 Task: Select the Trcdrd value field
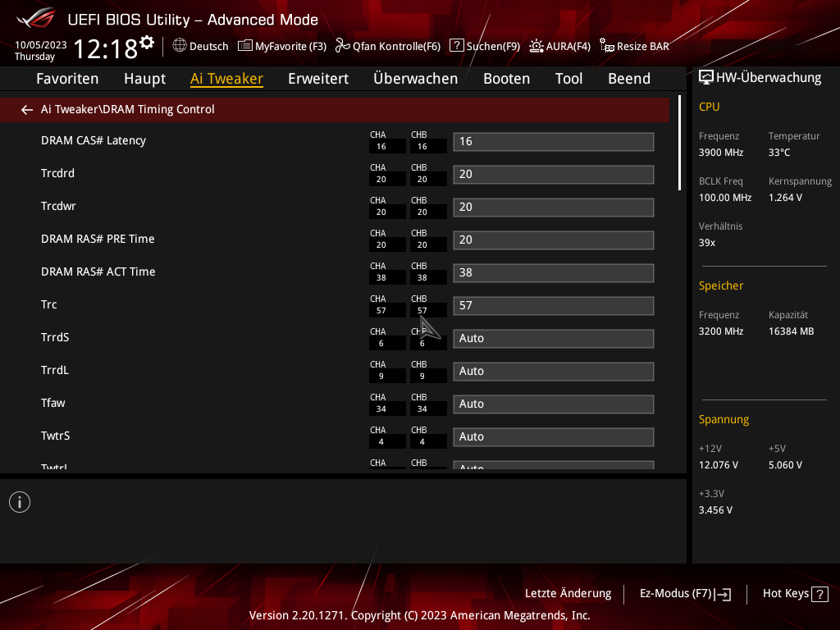pos(554,175)
